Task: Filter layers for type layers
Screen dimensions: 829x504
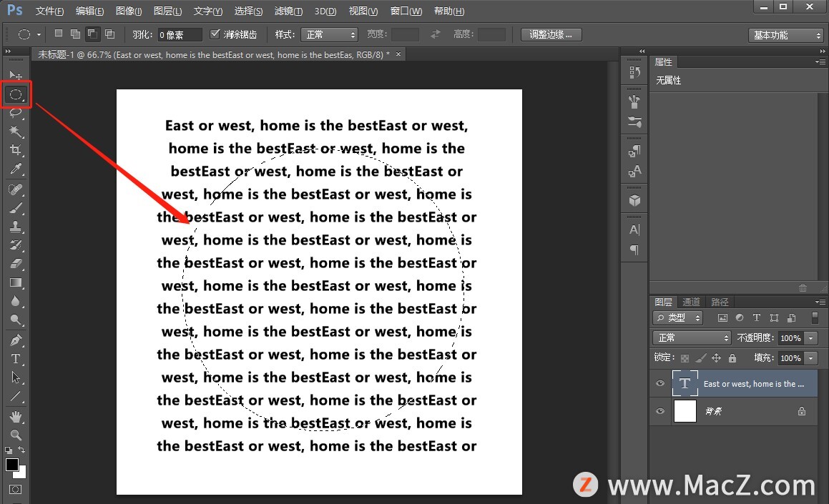Action: (757, 317)
